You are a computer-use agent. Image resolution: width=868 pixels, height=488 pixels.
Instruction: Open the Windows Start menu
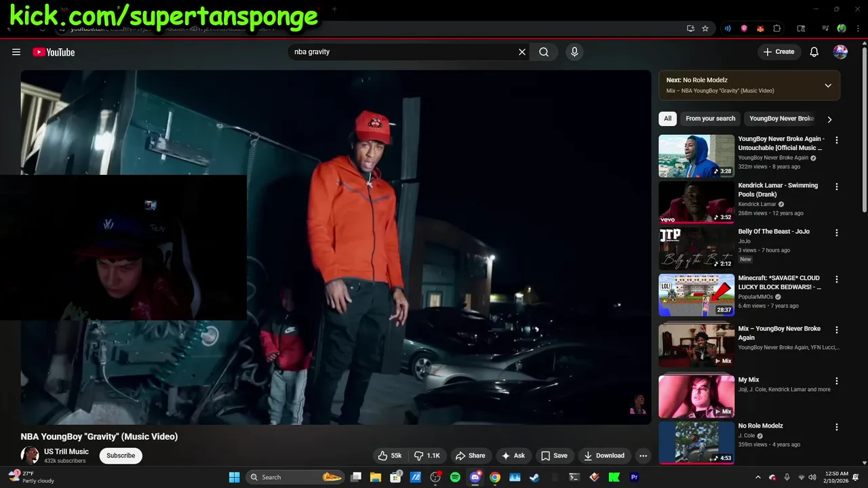(x=234, y=477)
